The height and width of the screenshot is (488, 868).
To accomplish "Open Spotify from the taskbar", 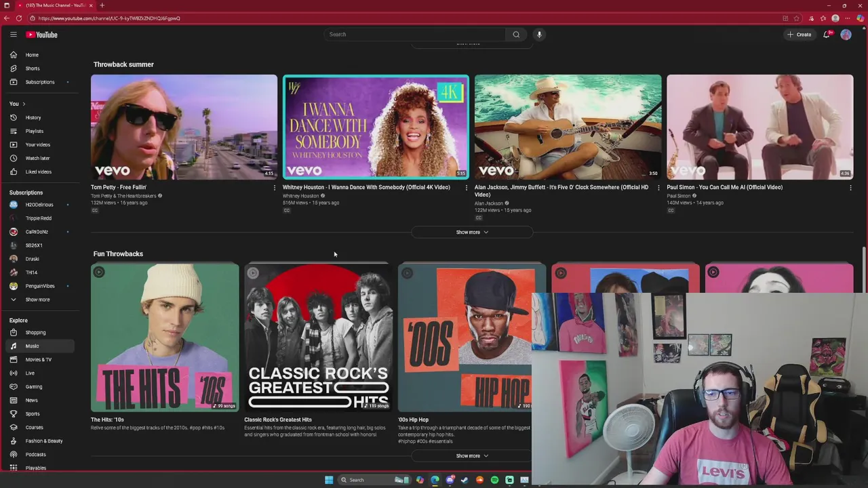I will click(x=494, y=480).
